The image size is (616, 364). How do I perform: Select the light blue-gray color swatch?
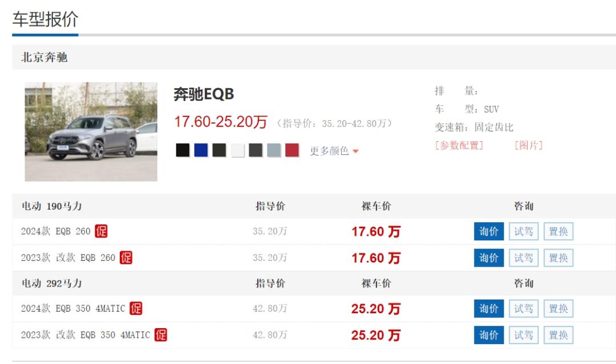pos(274,150)
